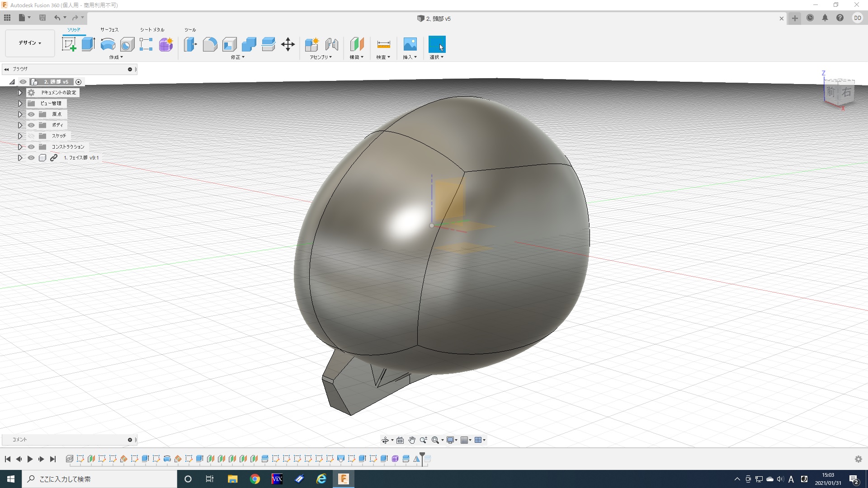This screenshot has width=868, height=488.
Task: Open the 作成 menu label
Action: (x=116, y=57)
